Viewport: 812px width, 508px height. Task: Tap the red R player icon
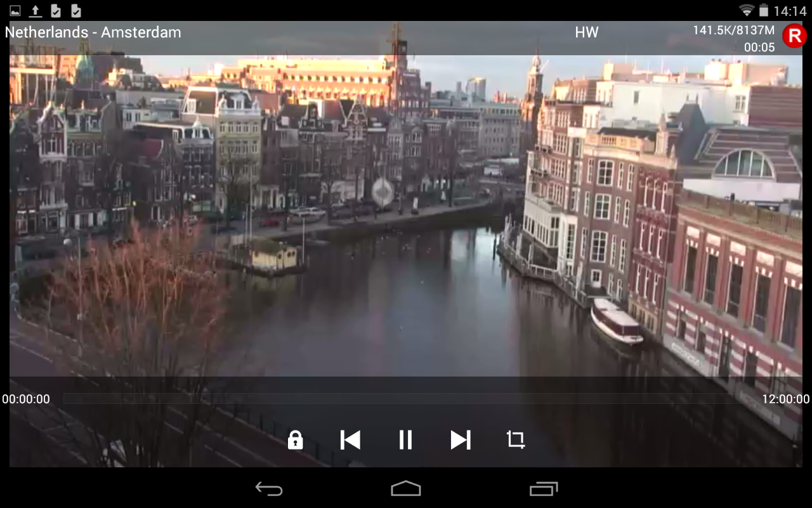pos(795,36)
